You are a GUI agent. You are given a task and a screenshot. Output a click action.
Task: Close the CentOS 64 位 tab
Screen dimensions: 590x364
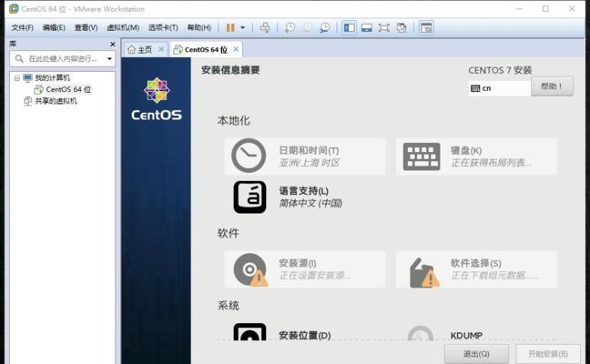tap(236, 49)
